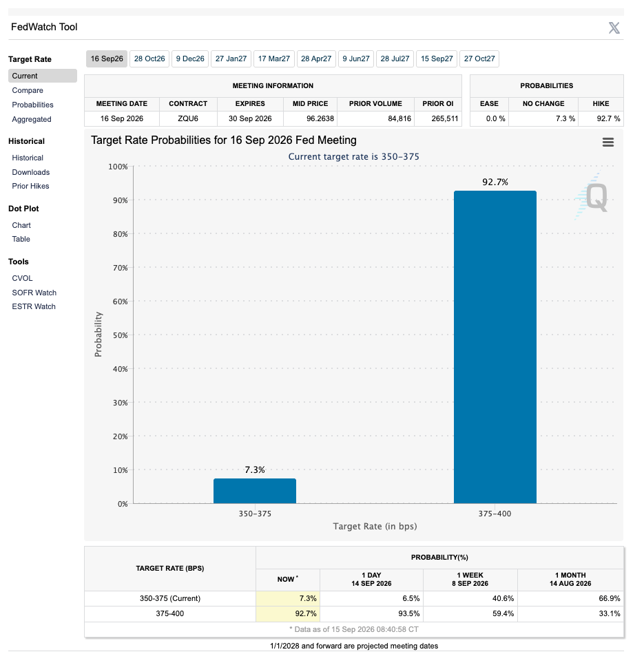View the Prior Hikes page
The width and height of the screenshot is (644, 654).
(30, 186)
